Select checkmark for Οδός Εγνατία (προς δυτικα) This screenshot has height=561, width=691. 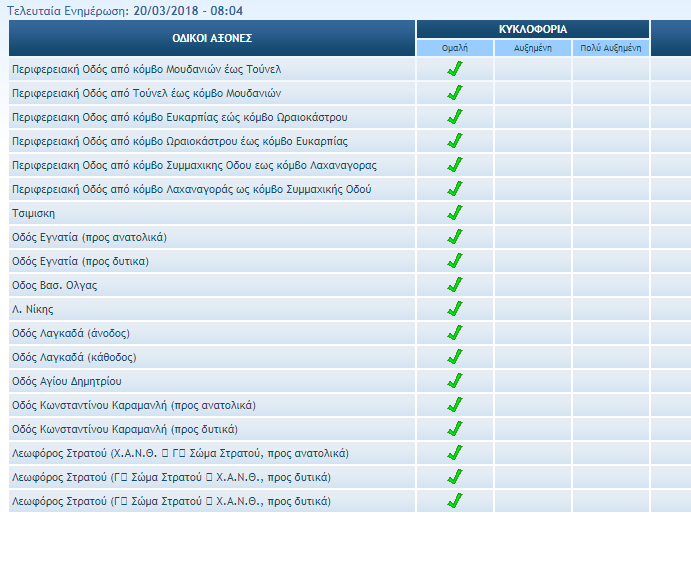pyautogui.click(x=455, y=261)
